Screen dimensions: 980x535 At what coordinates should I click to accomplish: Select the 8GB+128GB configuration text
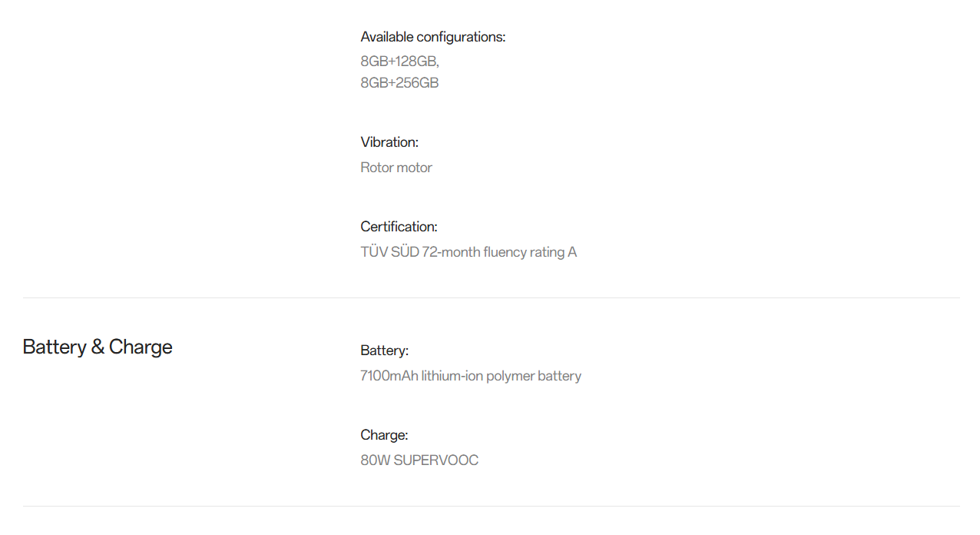point(399,61)
